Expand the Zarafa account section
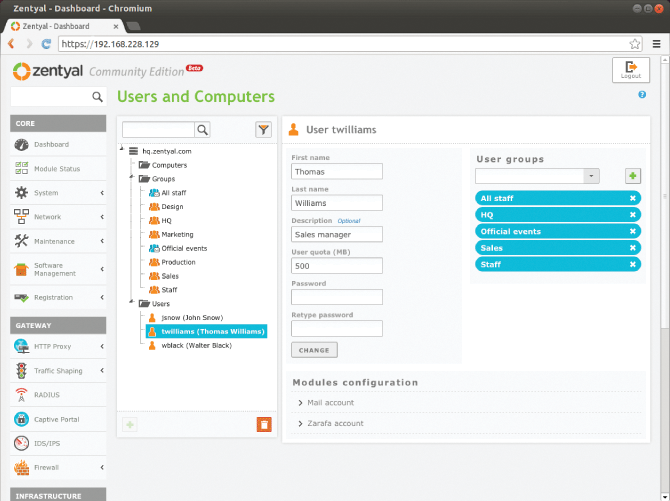The image size is (670, 501). pyautogui.click(x=335, y=424)
